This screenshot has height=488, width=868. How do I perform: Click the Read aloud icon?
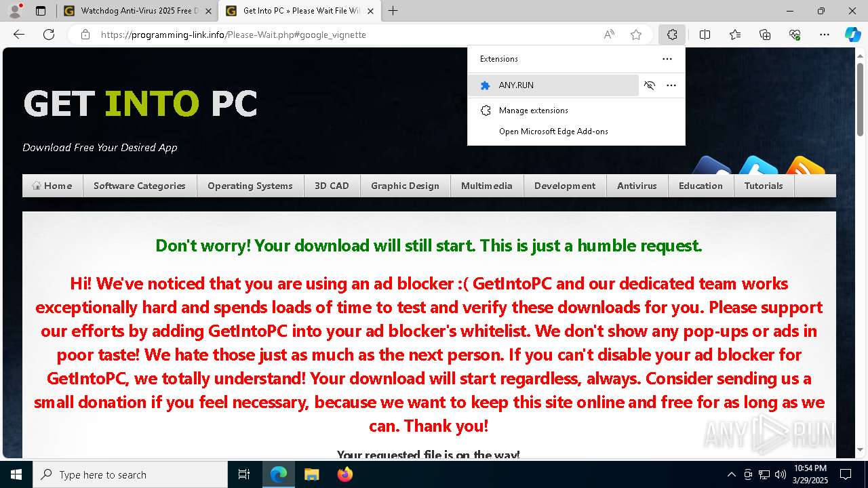(x=609, y=35)
